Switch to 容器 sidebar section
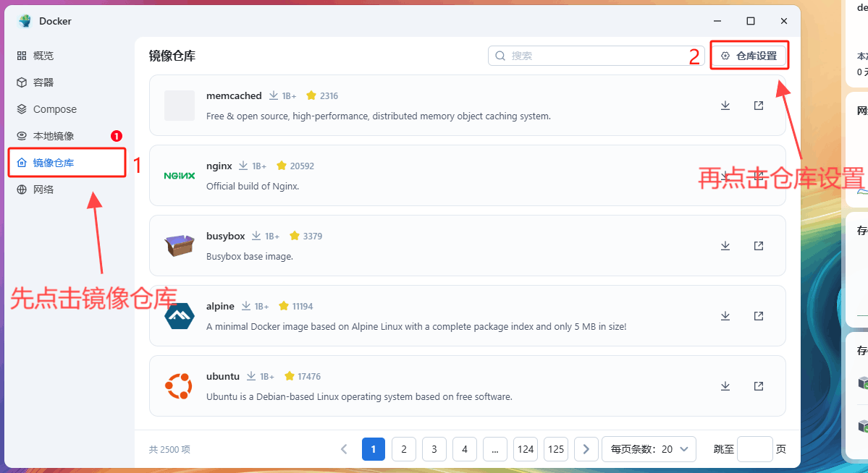 [x=43, y=82]
